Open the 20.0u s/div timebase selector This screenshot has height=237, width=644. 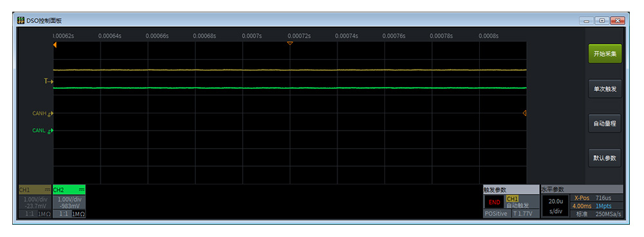coord(555,206)
